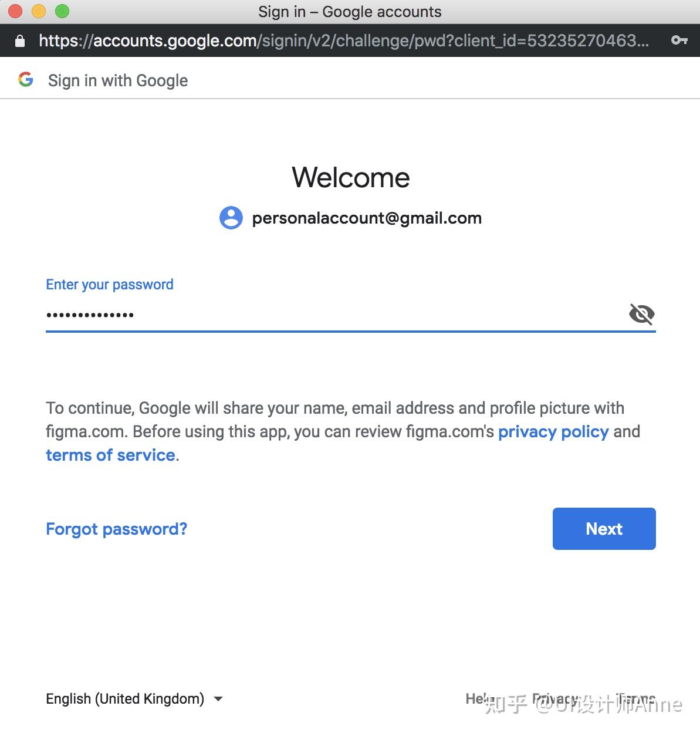Open the Help link in footer

tap(478, 698)
